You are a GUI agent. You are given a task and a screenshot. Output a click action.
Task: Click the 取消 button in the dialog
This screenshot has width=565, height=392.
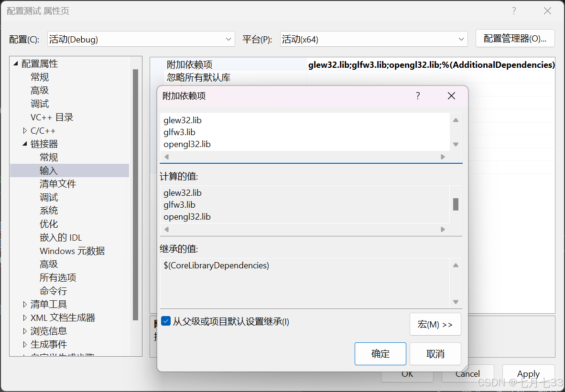tap(435, 354)
